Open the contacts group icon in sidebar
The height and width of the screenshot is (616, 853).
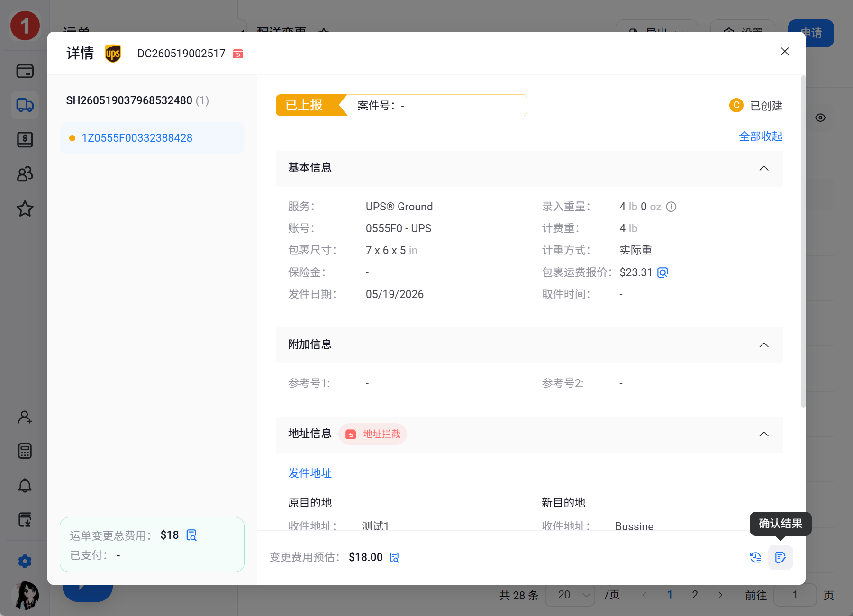tap(25, 174)
